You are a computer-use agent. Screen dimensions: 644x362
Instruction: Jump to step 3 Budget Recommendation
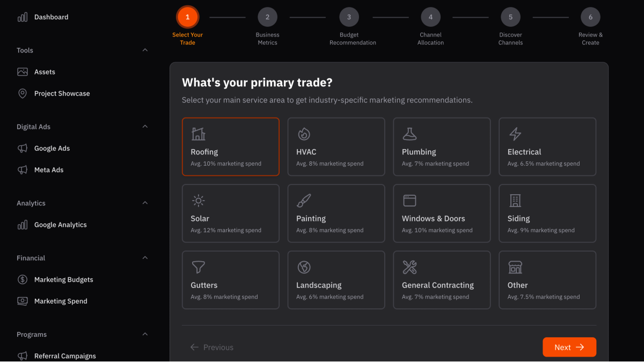pyautogui.click(x=349, y=17)
